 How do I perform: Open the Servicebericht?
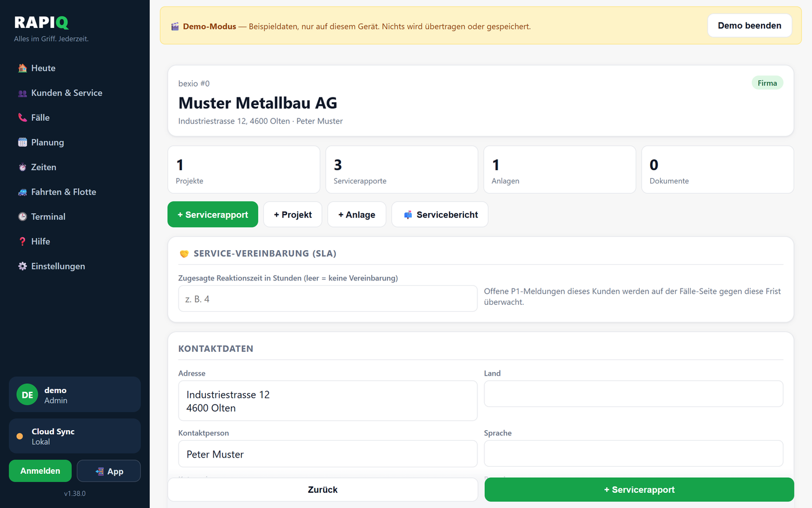click(x=440, y=215)
